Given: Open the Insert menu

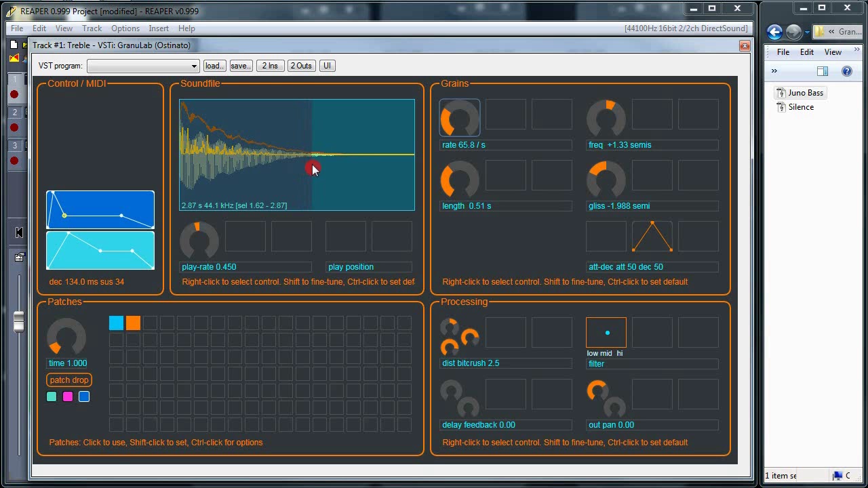Looking at the screenshot, I should tap(159, 28).
